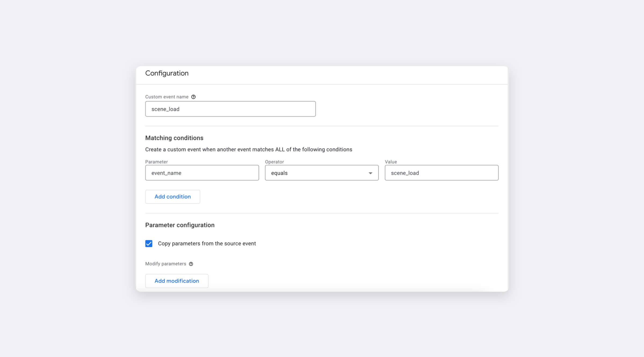This screenshot has width=644, height=357.
Task: Open help icon beside Modify parameters
Action: (x=191, y=264)
